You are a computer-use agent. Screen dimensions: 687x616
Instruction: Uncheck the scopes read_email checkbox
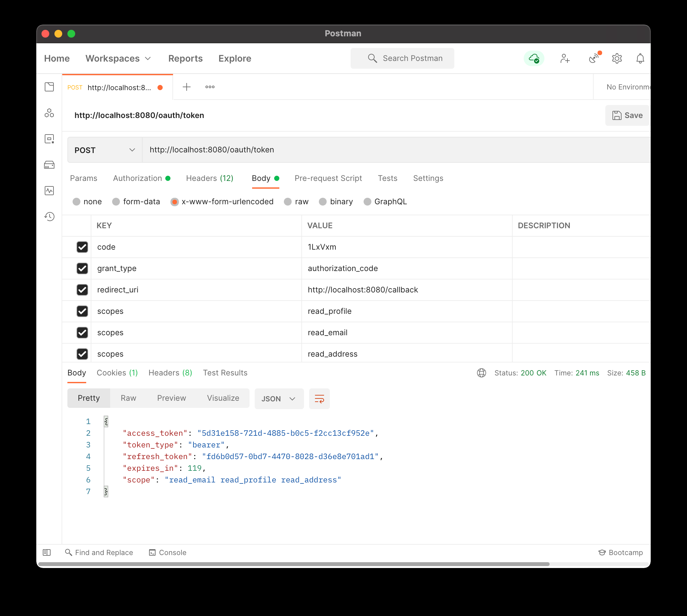tap(82, 333)
